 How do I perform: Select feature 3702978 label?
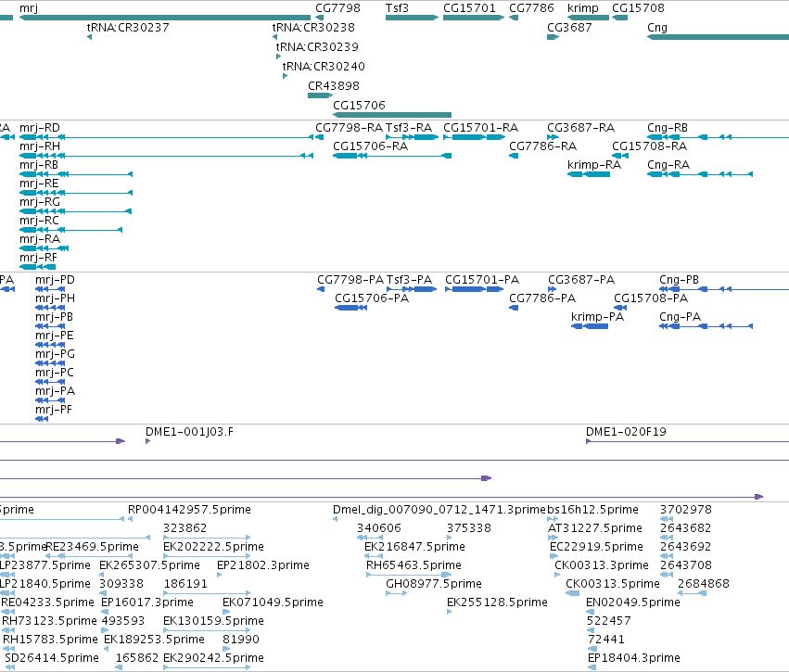686,510
